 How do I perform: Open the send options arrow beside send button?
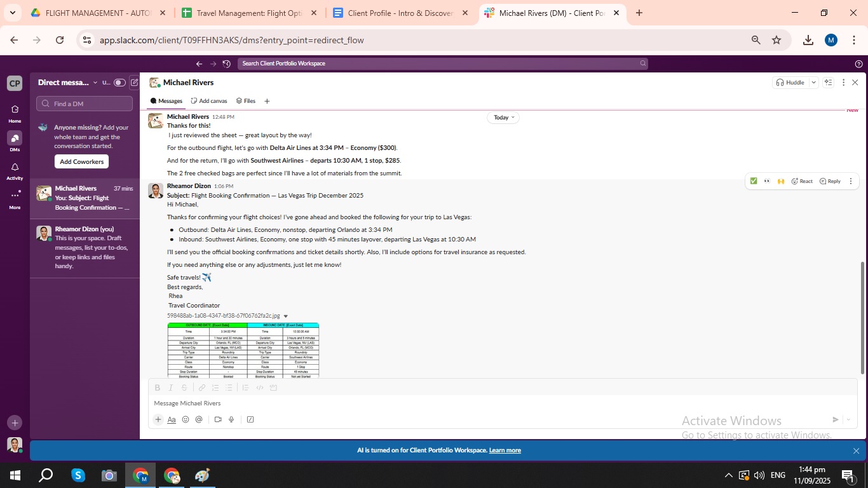click(848, 419)
